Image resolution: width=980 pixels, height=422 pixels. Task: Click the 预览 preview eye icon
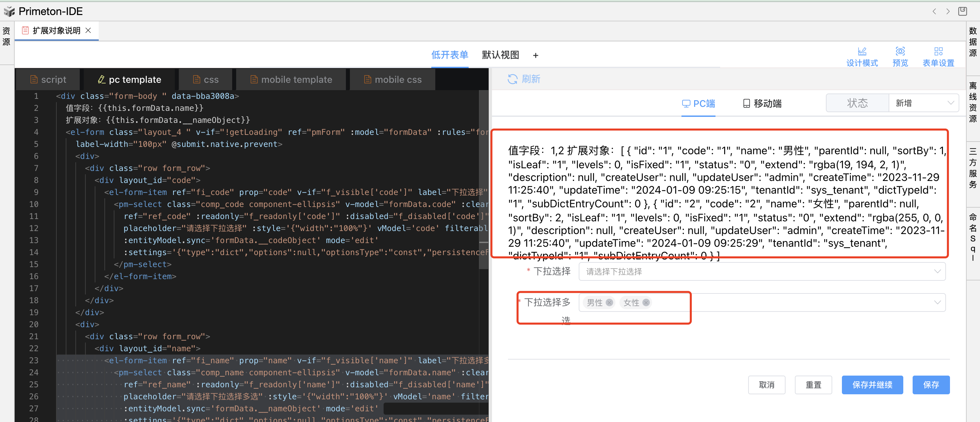coord(900,51)
